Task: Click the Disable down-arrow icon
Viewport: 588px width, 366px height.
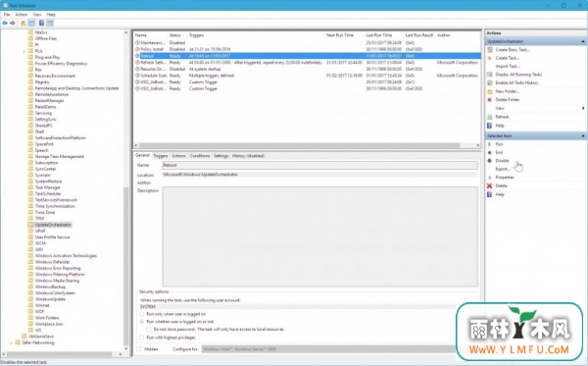Action: coord(489,161)
